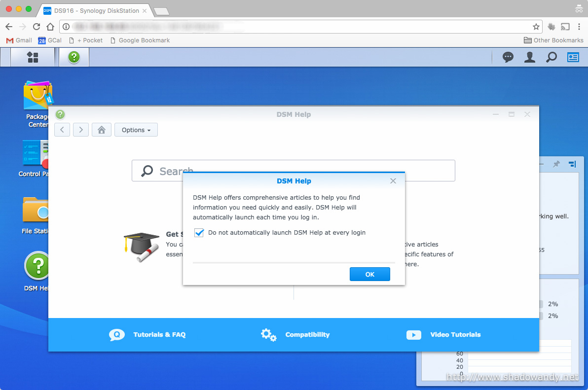Open GCal bookmark

(50, 40)
